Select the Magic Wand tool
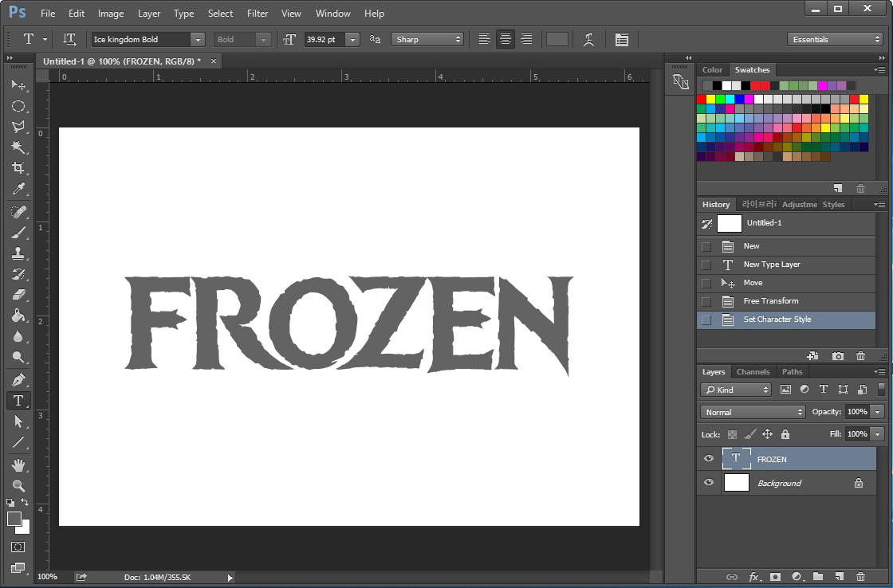 tap(18, 147)
